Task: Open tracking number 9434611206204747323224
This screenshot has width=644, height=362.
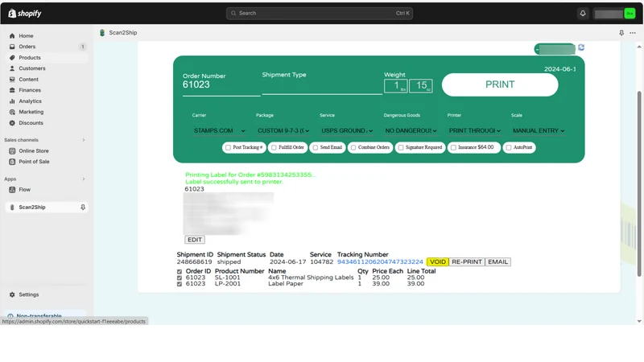Action: coord(380,262)
